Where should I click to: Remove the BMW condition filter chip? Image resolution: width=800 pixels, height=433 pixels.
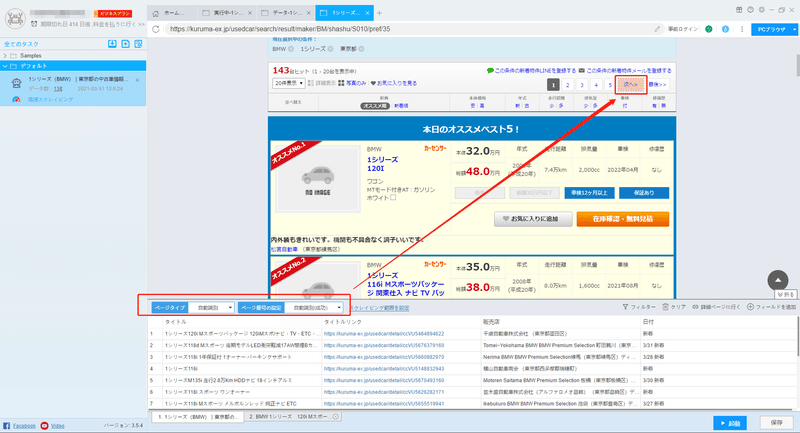[291, 49]
